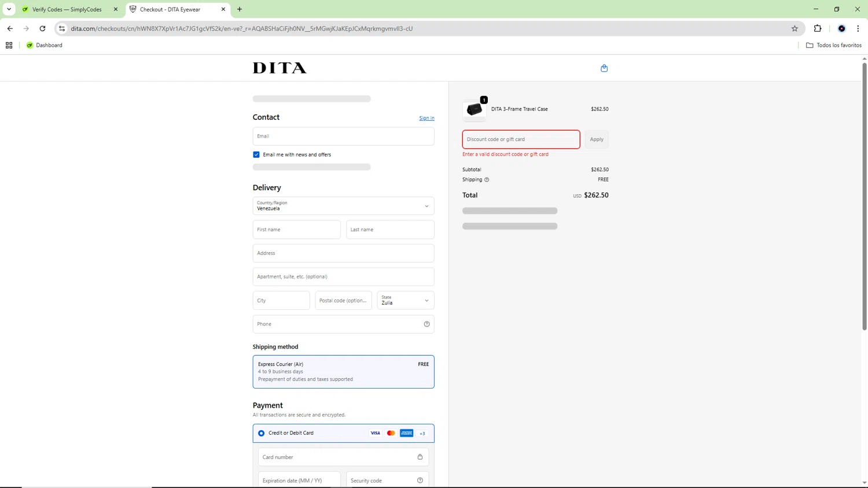Click the Visa card icon
The height and width of the screenshot is (488, 868).
coord(375,433)
